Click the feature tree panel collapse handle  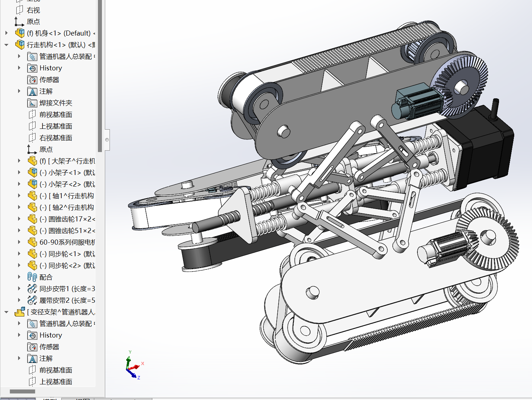click(107, 140)
